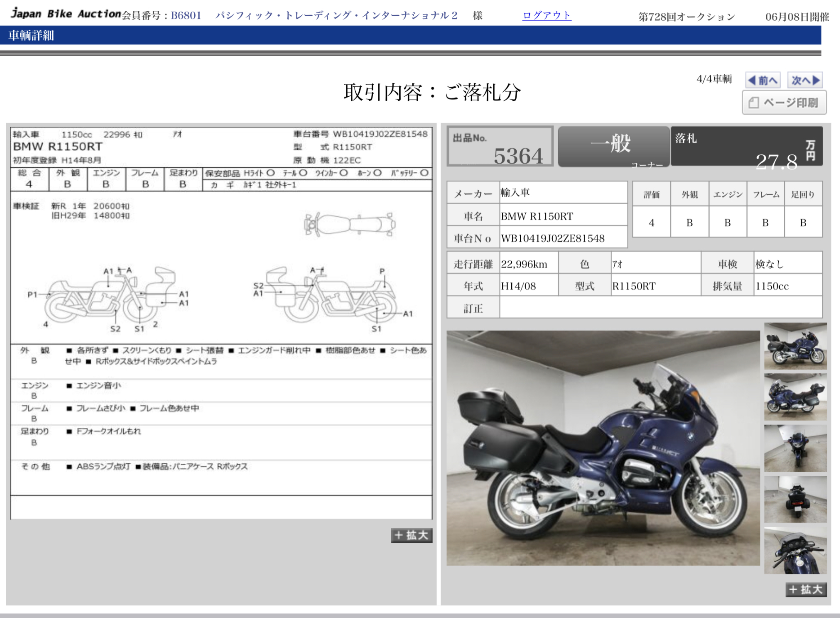
Task: Click the 評価 score value 4
Action: pos(651,223)
